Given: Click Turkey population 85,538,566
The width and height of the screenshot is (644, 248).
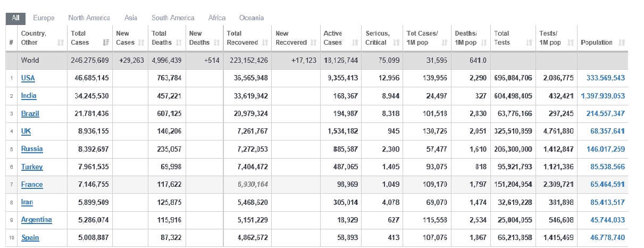Looking at the screenshot, I should tap(608, 167).
